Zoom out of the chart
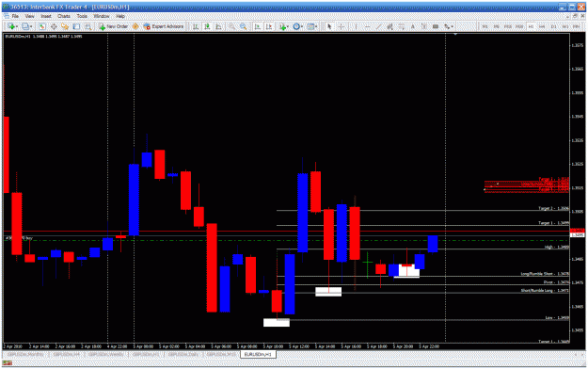The width and height of the screenshot is (588, 369). pos(244,26)
